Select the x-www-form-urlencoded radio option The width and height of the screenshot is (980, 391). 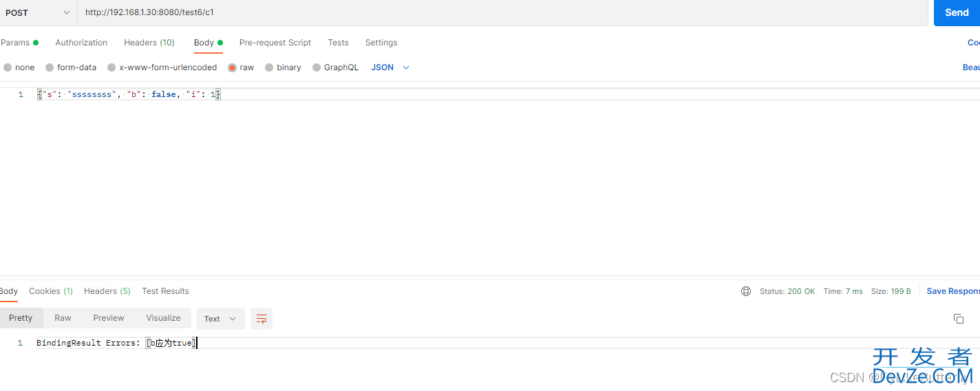pyautogui.click(x=111, y=67)
